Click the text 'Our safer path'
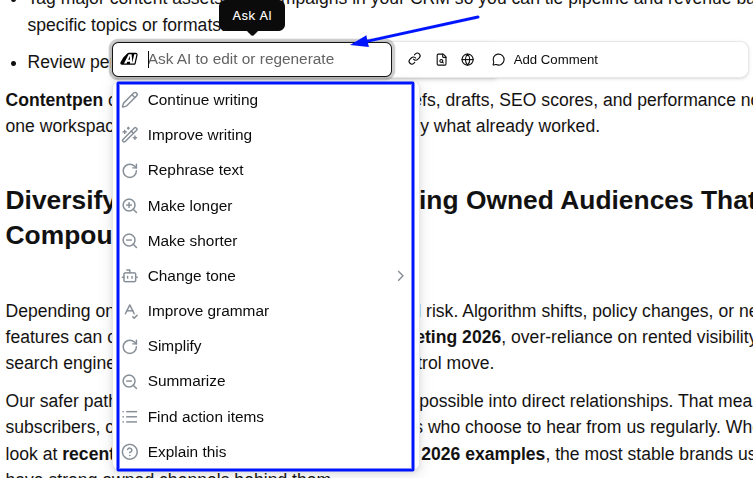This screenshot has height=478, width=753. click(x=59, y=401)
